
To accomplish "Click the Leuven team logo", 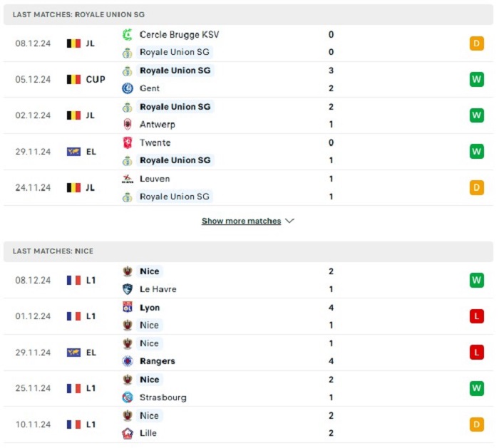I will [128, 179].
